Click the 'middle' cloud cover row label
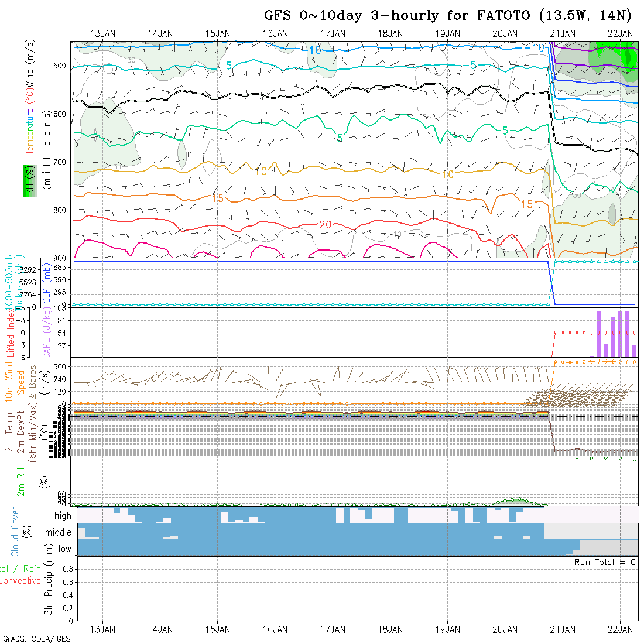Image resolution: width=644 pixels, height=644 pixels. pos(59,533)
